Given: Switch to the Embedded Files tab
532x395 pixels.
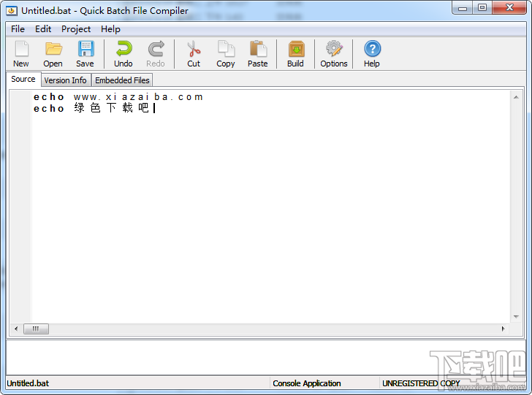Looking at the screenshot, I should point(122,80).
